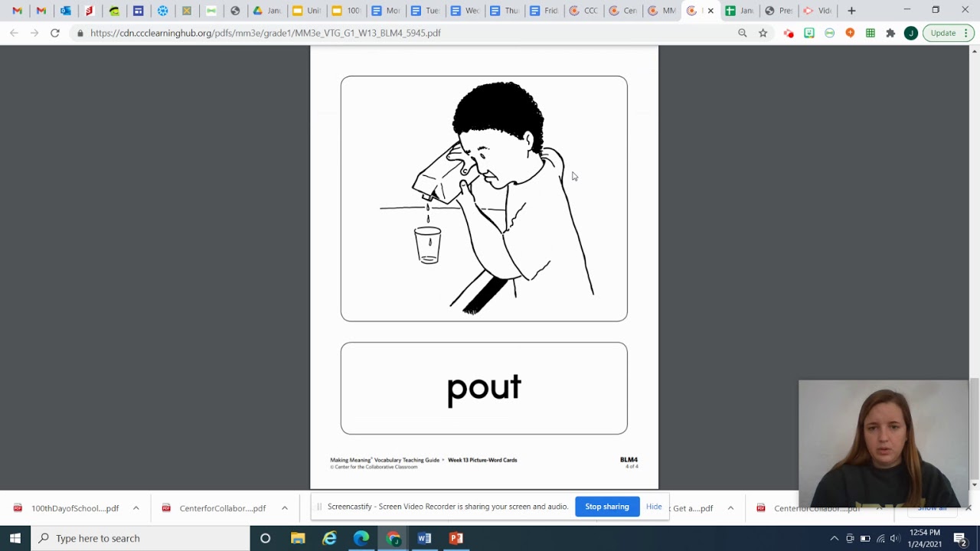
Task: Click Stop sharing in Screencastify bar
Action: tap(607, 507)
